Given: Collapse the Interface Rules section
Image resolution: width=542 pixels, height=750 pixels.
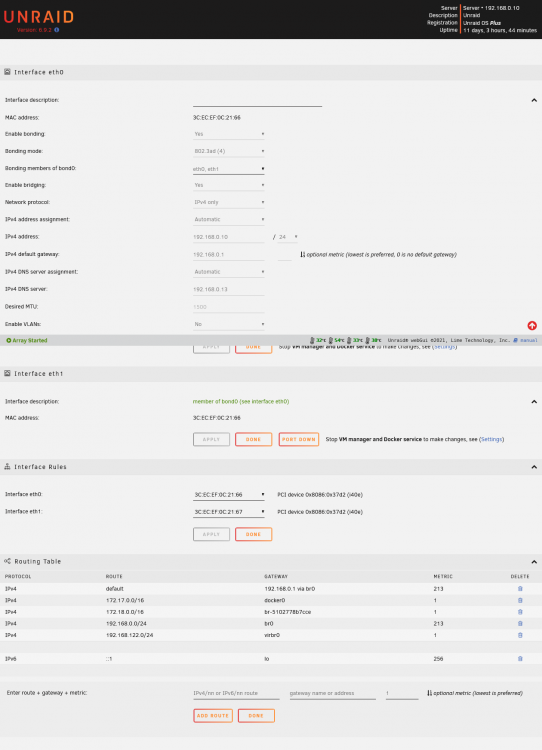Looking at the screenshot, I should pos(534,467).
